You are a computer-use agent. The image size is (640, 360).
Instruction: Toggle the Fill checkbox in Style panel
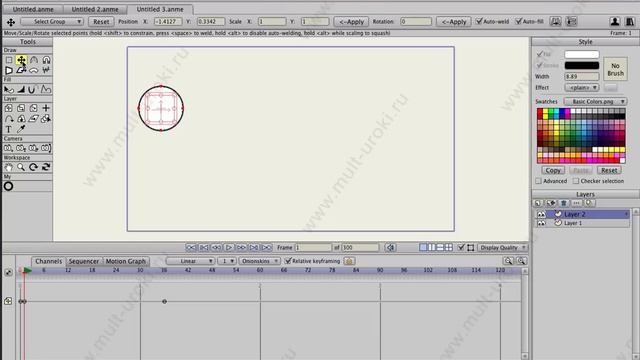(x=540, y=54)
